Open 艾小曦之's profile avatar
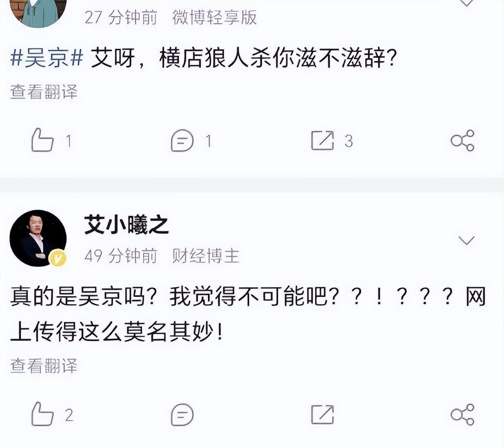 tap(38, 238)
